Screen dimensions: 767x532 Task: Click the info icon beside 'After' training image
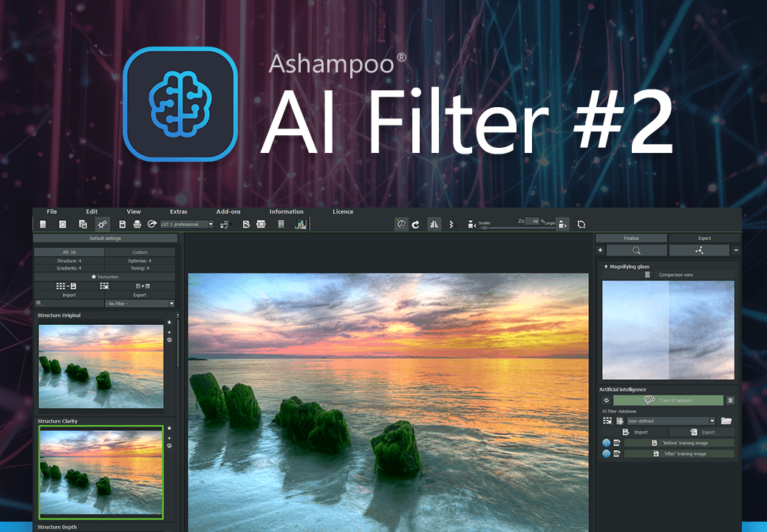[x=606, y=454]
